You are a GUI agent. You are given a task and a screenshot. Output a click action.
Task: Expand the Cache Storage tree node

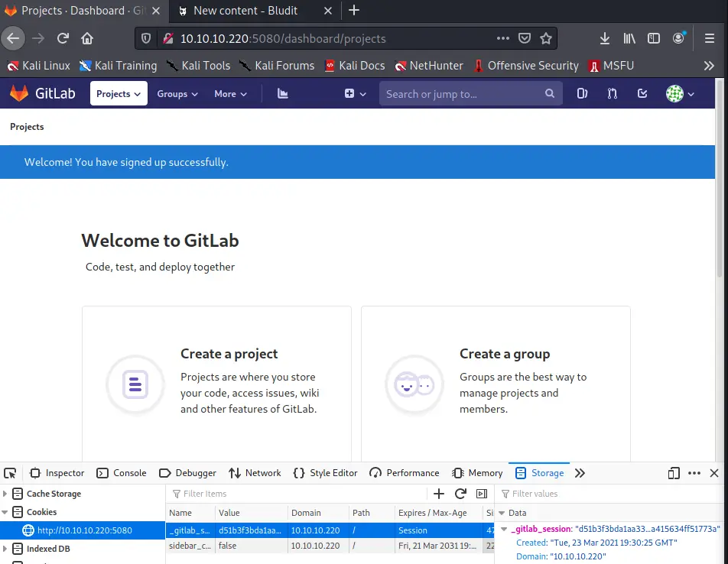click(x=6, y=494)
